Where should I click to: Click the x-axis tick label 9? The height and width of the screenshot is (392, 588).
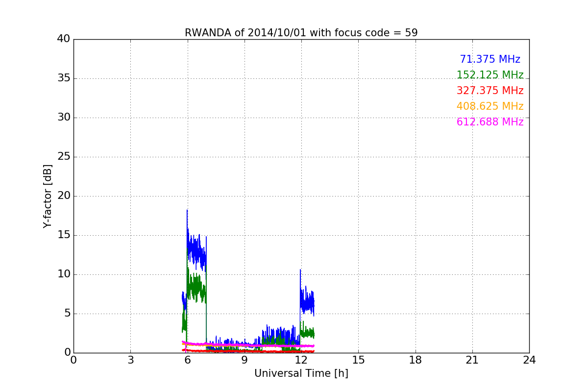(245, 360)
